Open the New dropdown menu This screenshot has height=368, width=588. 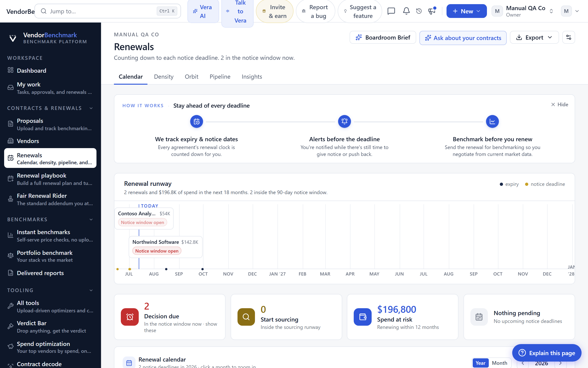466,11
